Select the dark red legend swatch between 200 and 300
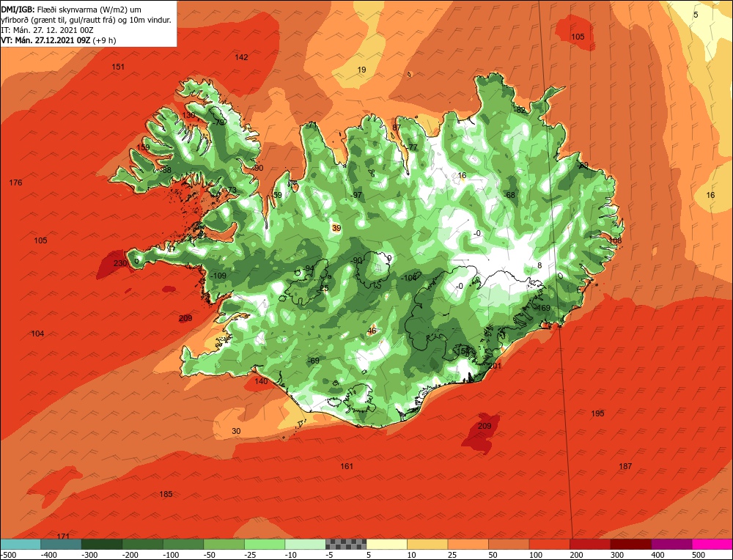This screenshot has width=733, height=560. point(590,544)
